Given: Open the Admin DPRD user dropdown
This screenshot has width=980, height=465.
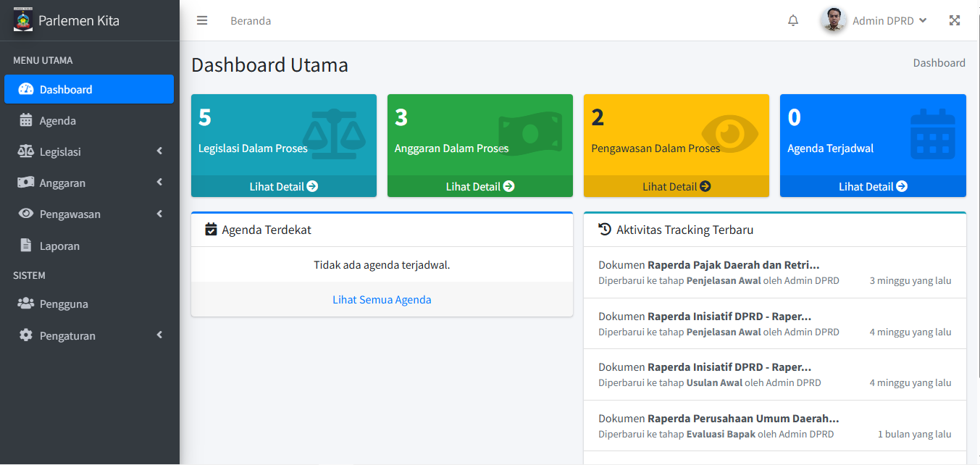Looking at the screenshot, I should 889,20.
